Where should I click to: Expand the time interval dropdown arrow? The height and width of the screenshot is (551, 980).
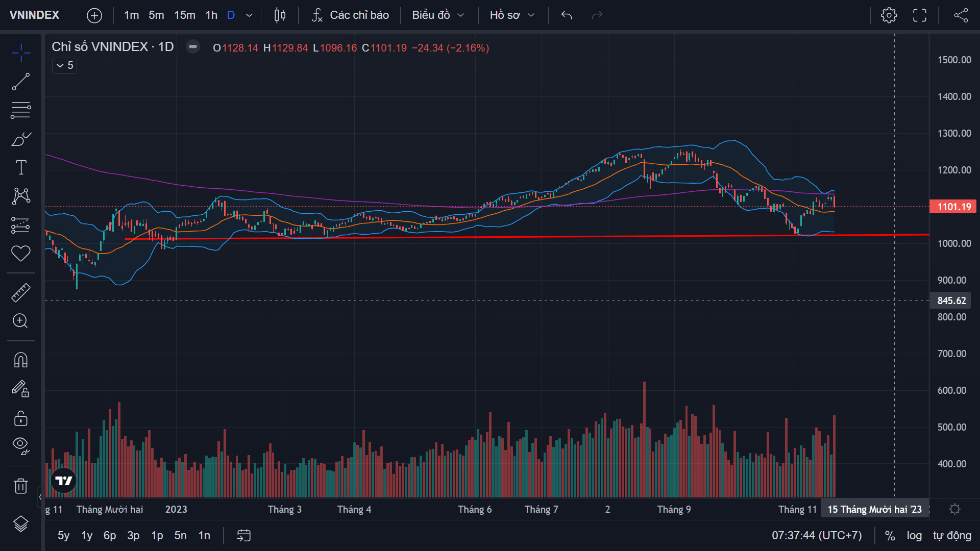249,15
